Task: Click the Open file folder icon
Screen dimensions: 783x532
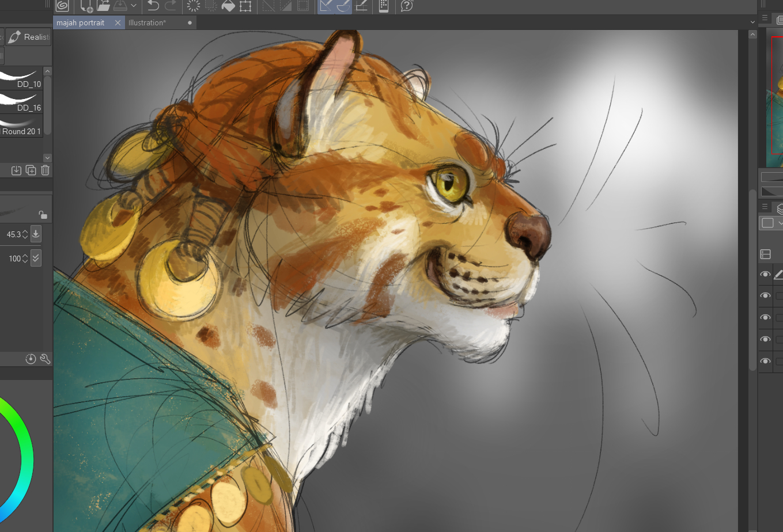Action: click(103, 6)
